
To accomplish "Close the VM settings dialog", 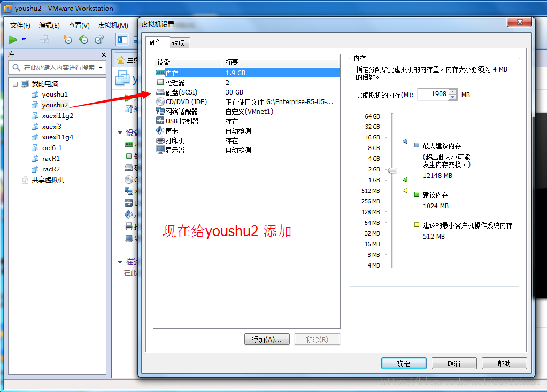I will pos(519,22).
